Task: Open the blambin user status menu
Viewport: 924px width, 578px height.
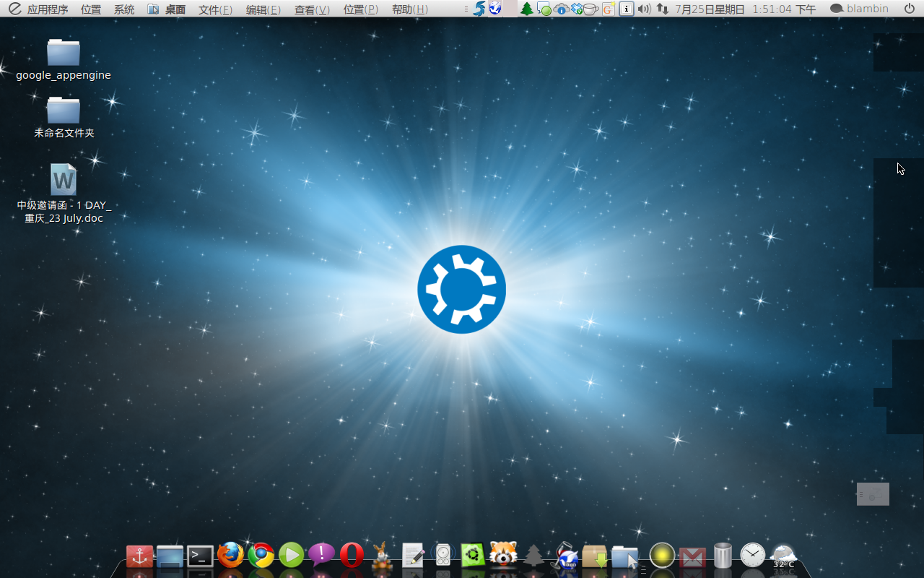Action: [x=859, y=9]
